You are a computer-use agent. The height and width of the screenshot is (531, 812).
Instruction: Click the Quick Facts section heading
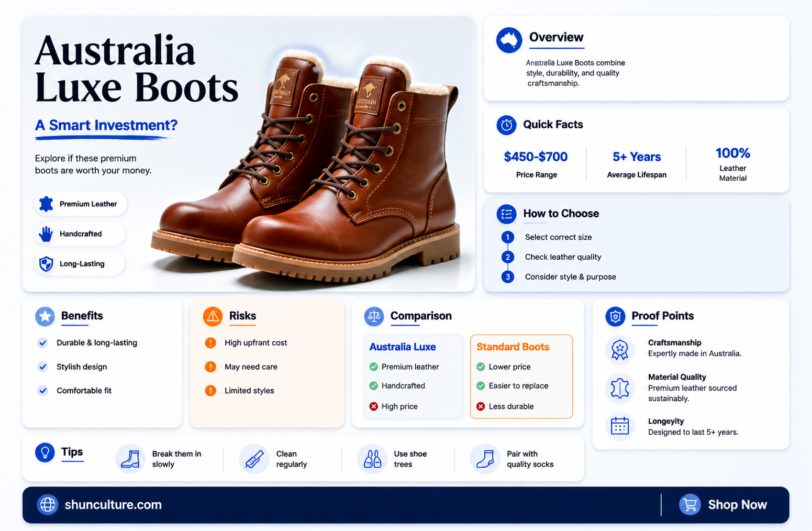point(553,125)
